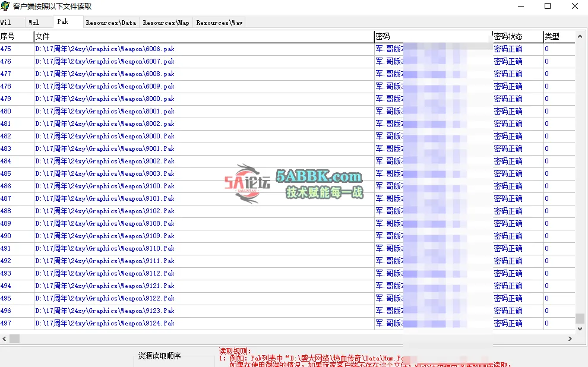Click sequence number 485
The image size is (588, 367).
(x=5, y=173)
